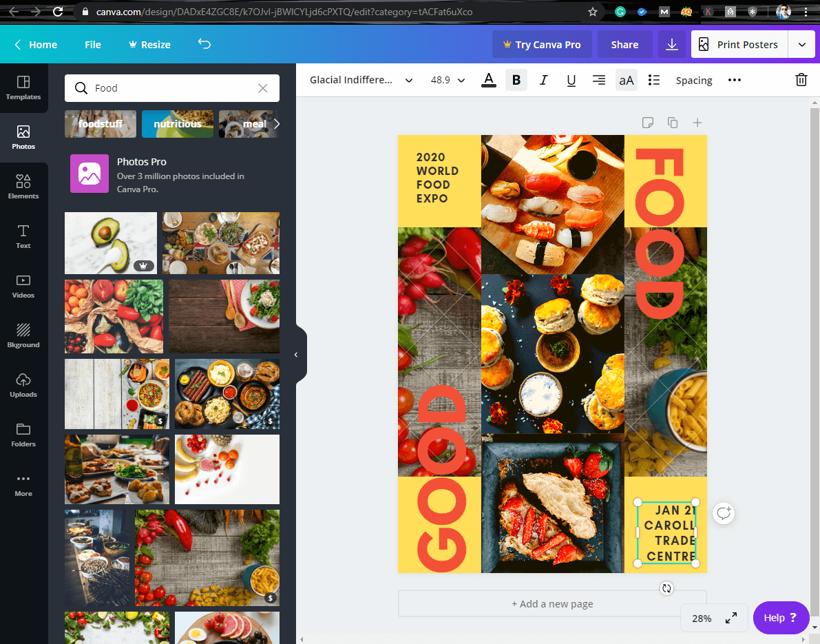Open the File menu

(92, 44)
